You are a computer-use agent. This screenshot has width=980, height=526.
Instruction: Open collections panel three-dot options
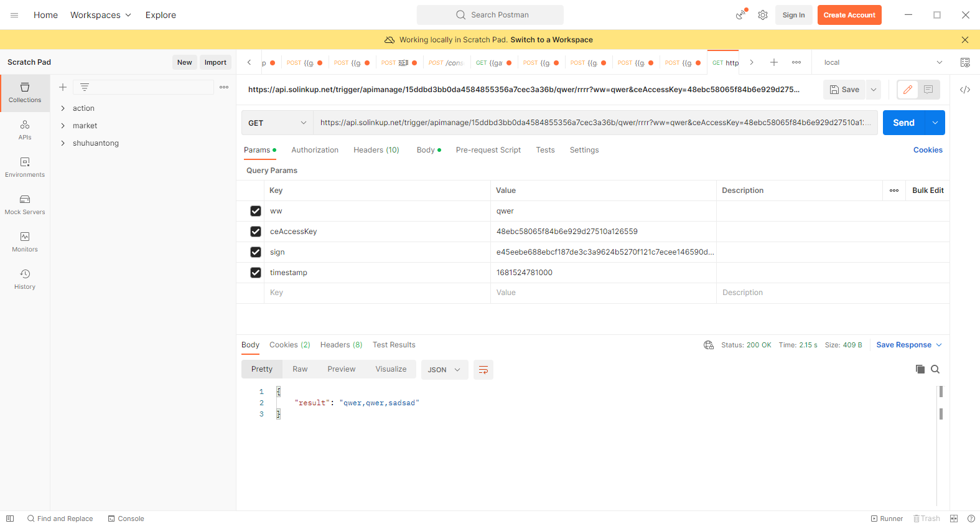[224, 87]
